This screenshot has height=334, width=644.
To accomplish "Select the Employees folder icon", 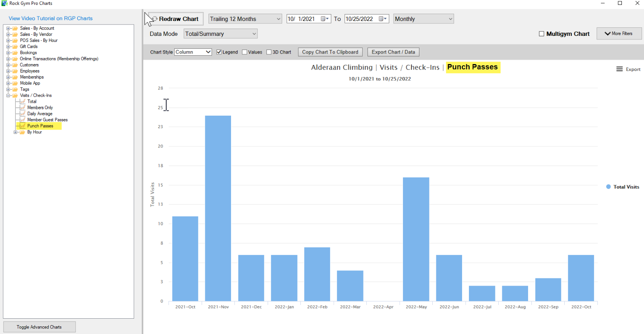I will (15, 71).
